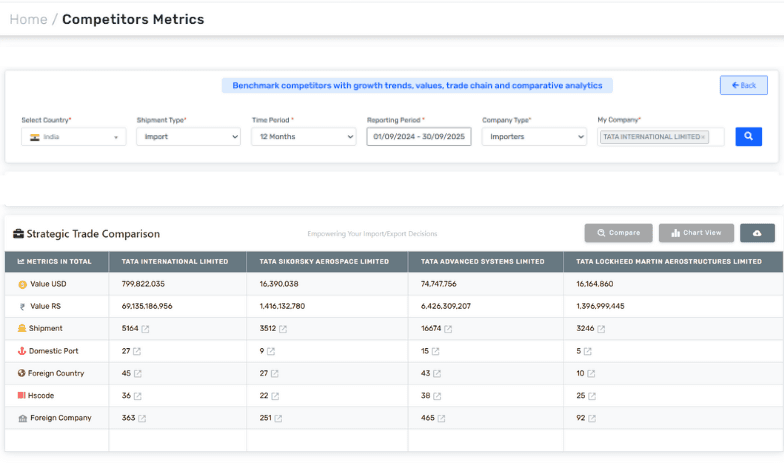Click the Competitors Metrics page title
Image resolution: width=784 pixels, height=465 pixels.
[x=133, y=19]
